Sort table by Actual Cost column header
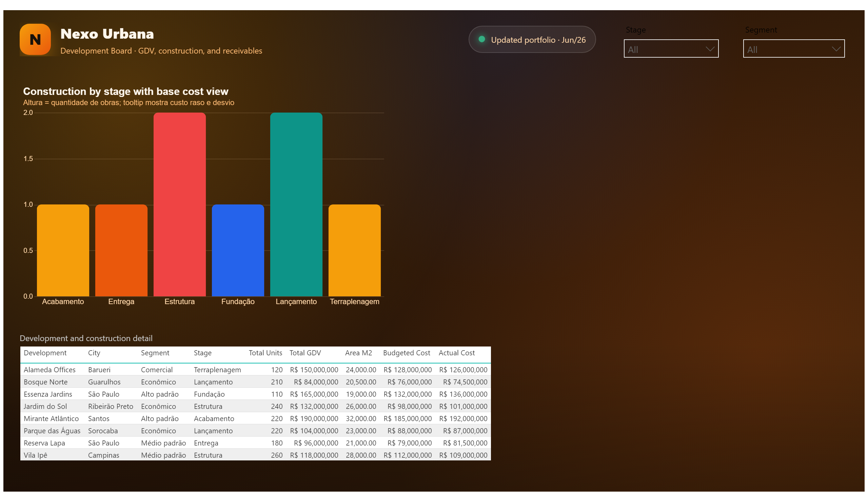 point(457,353)
